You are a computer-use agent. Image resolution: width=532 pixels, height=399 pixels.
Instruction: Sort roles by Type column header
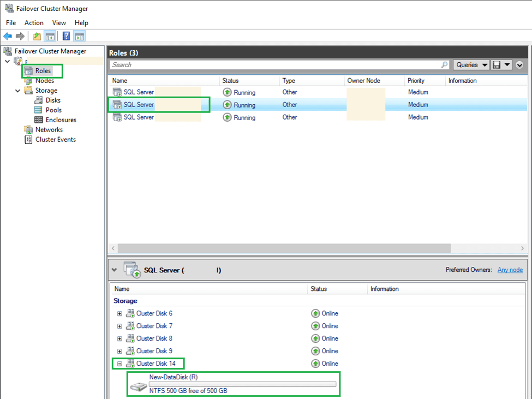(312, 81)
